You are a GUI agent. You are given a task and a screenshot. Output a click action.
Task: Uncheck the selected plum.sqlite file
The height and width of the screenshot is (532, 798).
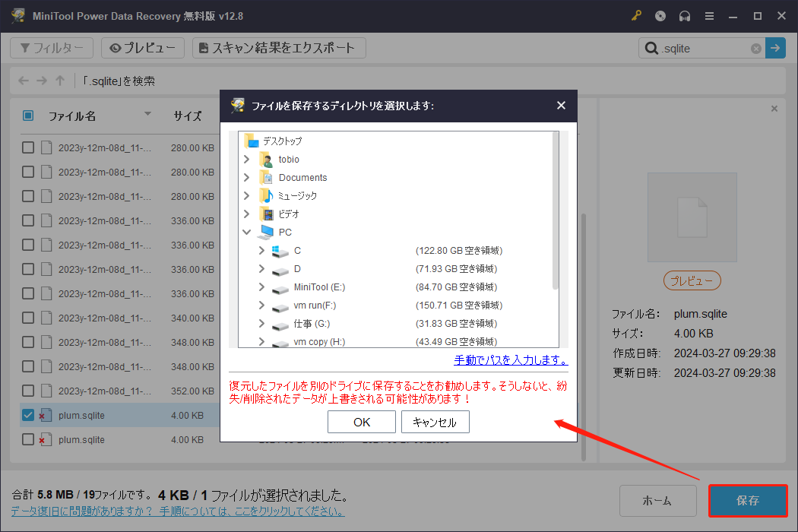tap(28, 415)
